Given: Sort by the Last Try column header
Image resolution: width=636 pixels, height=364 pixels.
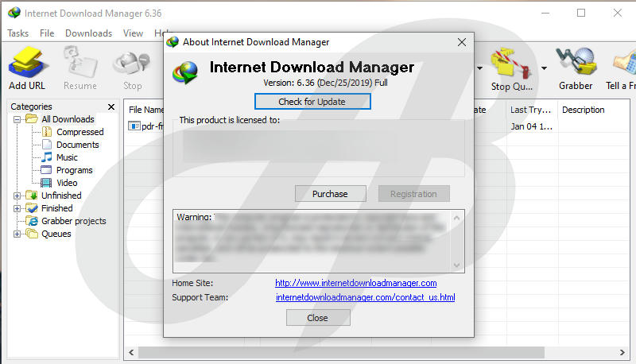Looking at the screenshot, I should [531, 110].
